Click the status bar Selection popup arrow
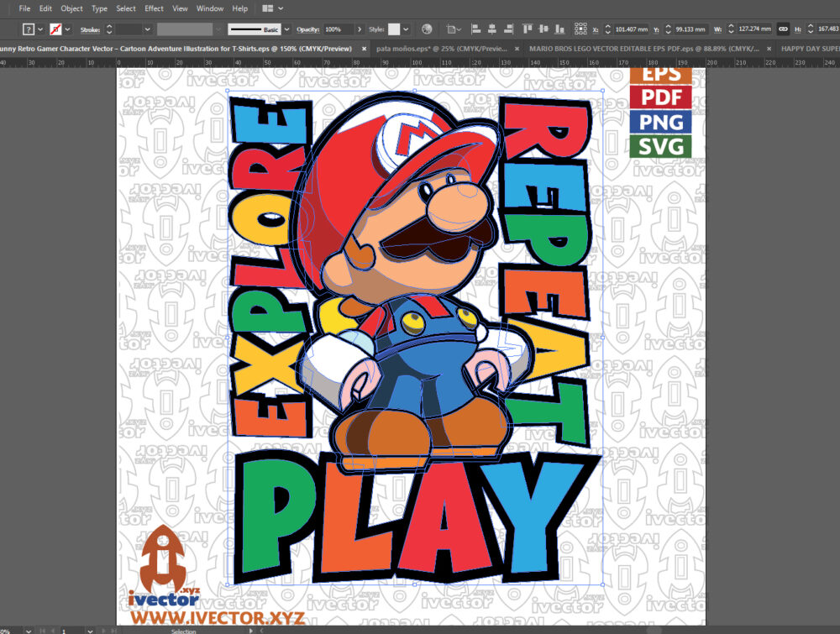The image size is (840, 634). coord(252,631)
